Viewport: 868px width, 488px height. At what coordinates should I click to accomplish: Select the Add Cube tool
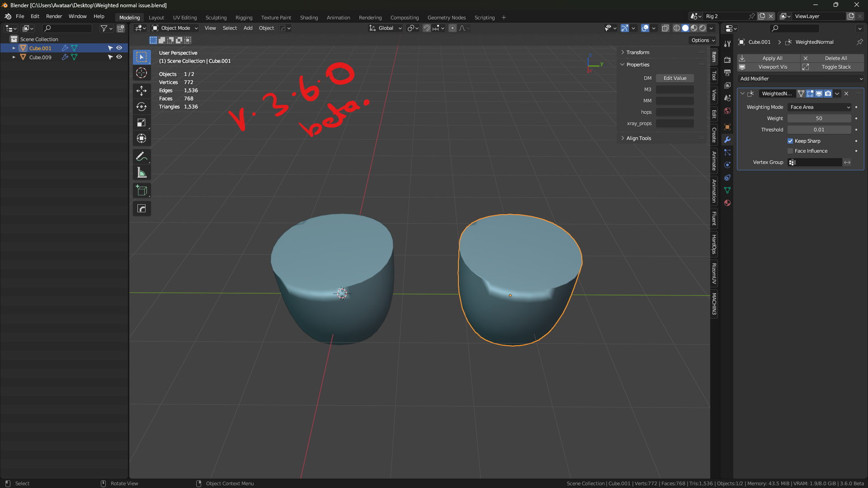point(142,190)
